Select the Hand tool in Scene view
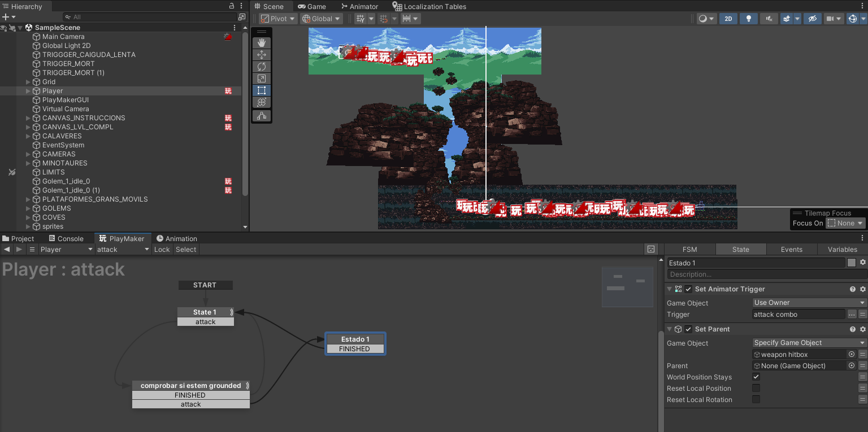Image resolution: width=868 pixels, height=432 pixels. tap(261, 43)
